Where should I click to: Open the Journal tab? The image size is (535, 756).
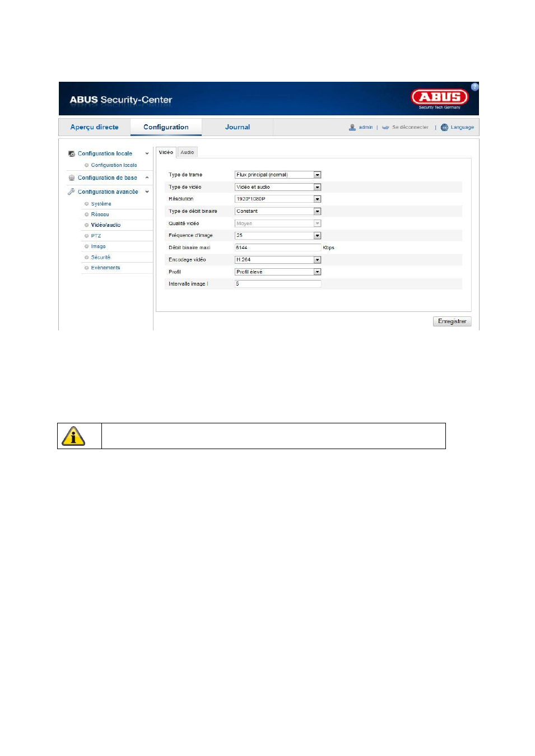pos(238,127)
